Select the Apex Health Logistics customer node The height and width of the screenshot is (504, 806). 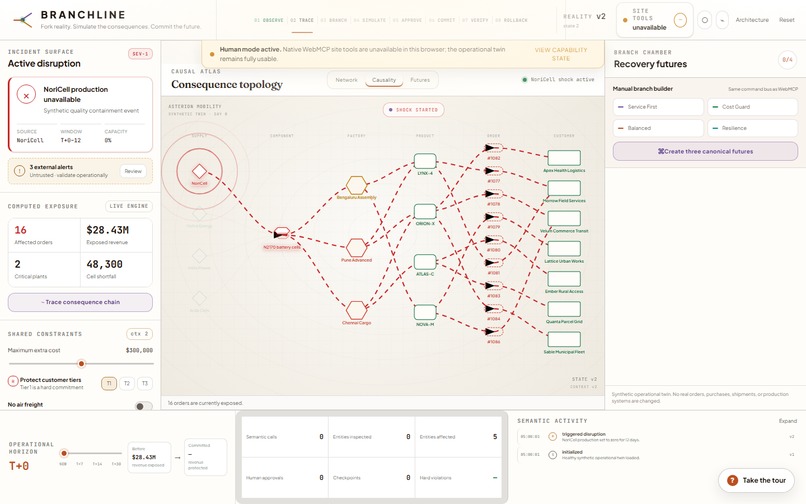(564, 158)
